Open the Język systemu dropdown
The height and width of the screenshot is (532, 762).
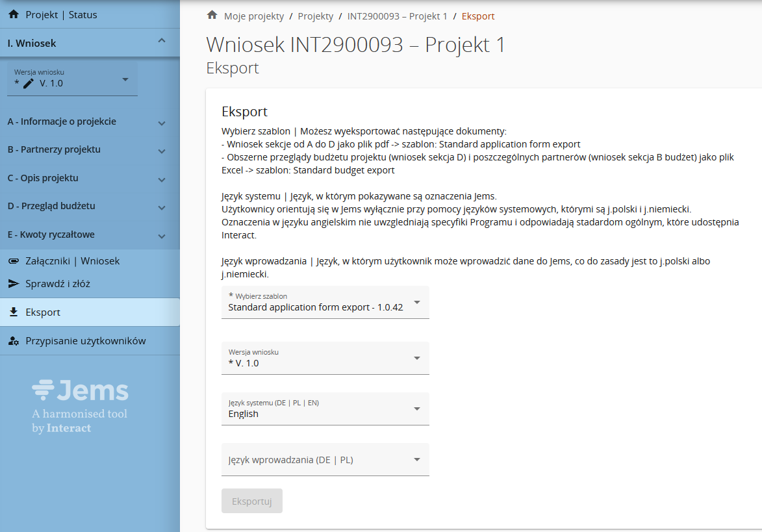tap(325, 409)
